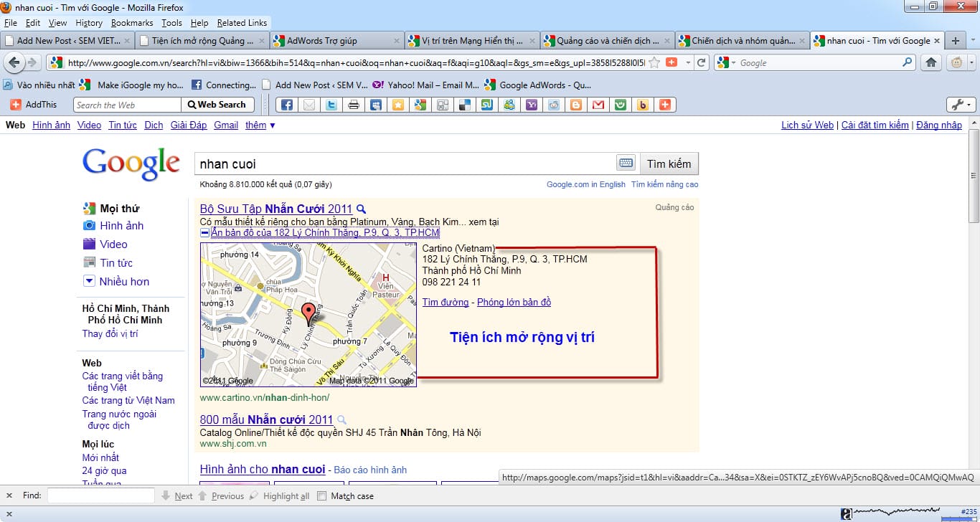Click the Google query field containing 'nhan cuoi'
The width and height of the screenshot is (980, 522).
(405, 163)
